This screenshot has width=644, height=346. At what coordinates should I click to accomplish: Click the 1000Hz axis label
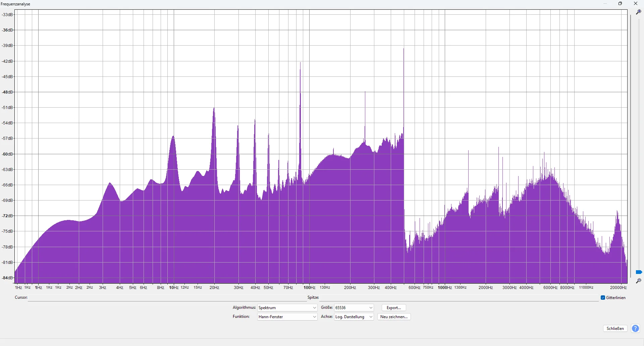[445, 288]
